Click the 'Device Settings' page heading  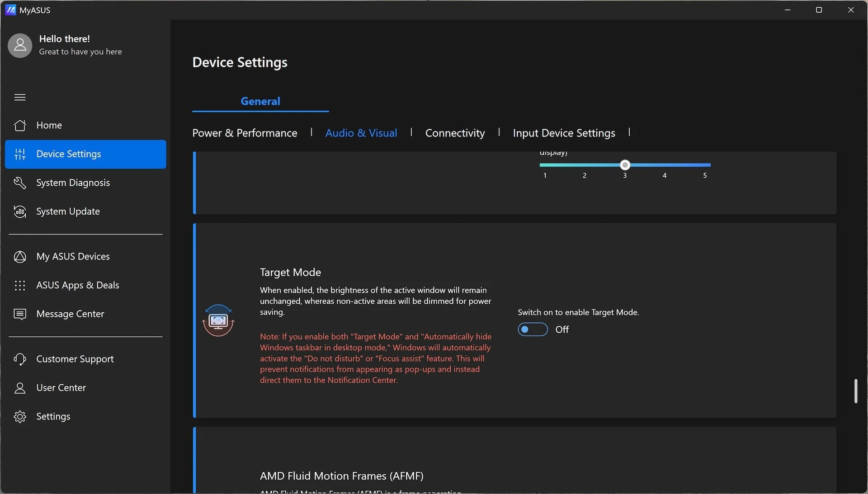[x=240, y=62]
